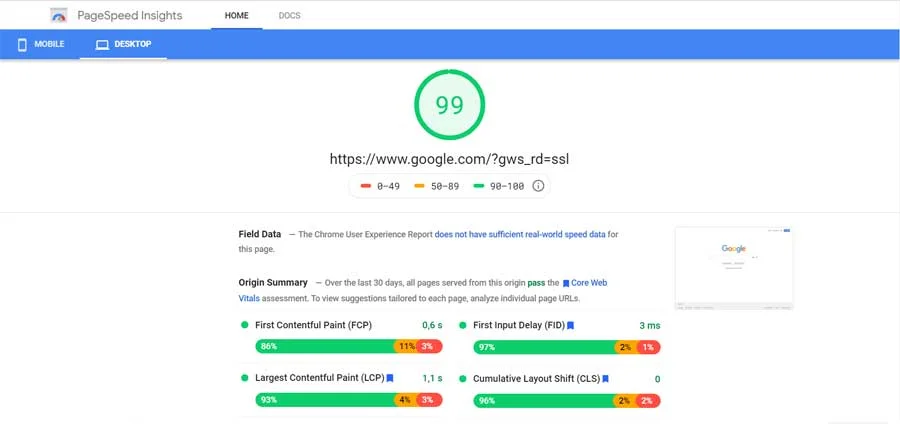The width and height of the screenshot is (900, 424).
Task: Click the Field Data heading
Action: 260,234
